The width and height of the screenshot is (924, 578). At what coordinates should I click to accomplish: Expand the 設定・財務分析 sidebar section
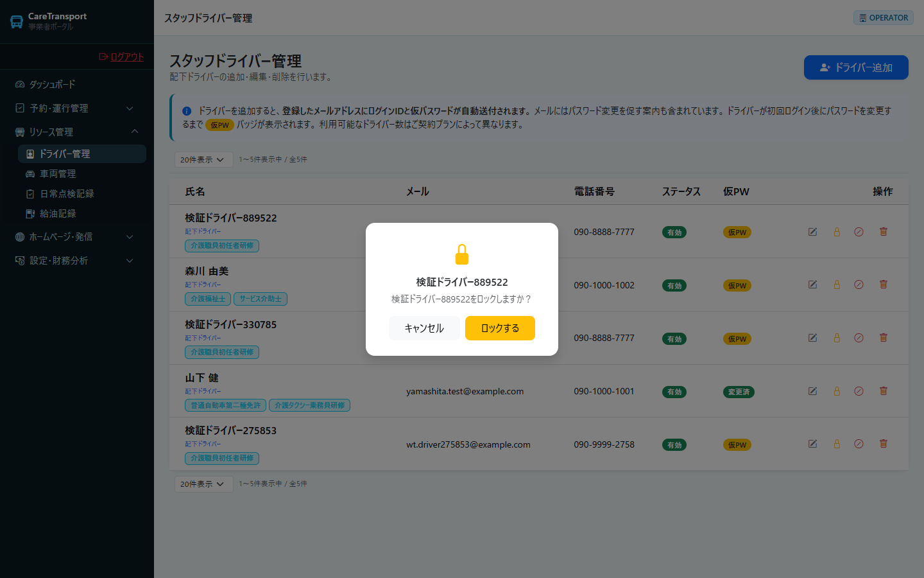tap(77, 260)
